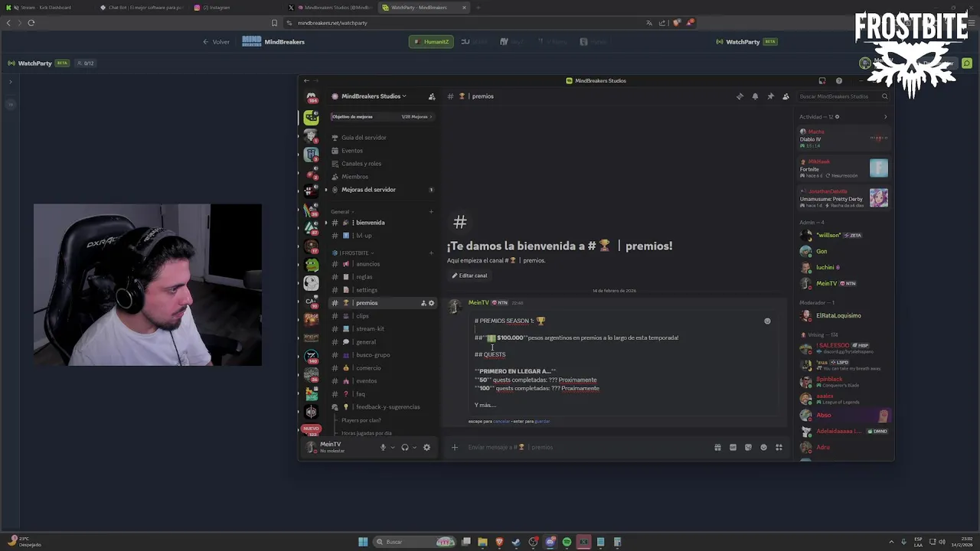Click the Windows Start button
980x551 pixels.
(363, 542)
